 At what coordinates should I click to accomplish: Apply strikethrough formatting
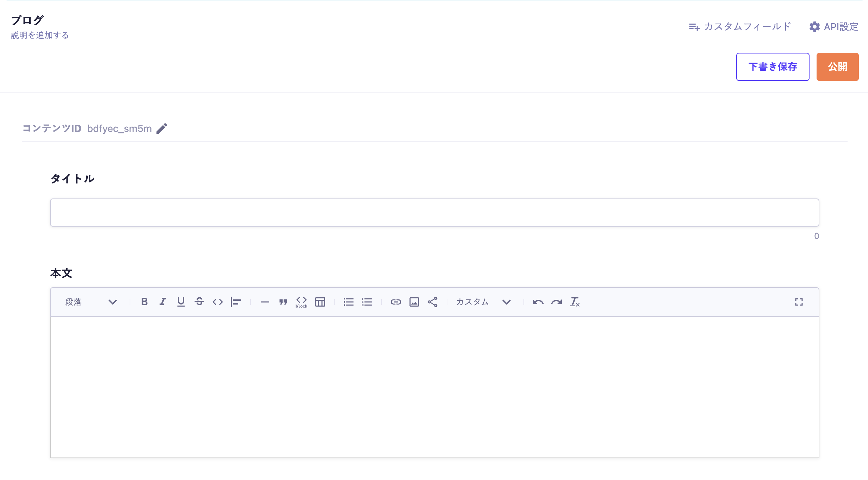(199, 302)
